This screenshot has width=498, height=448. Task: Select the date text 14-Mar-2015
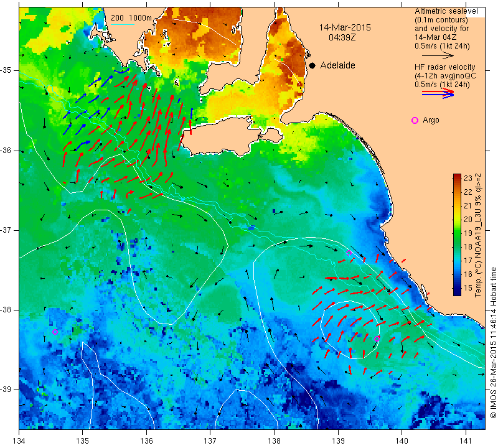[x=345, y=27]
